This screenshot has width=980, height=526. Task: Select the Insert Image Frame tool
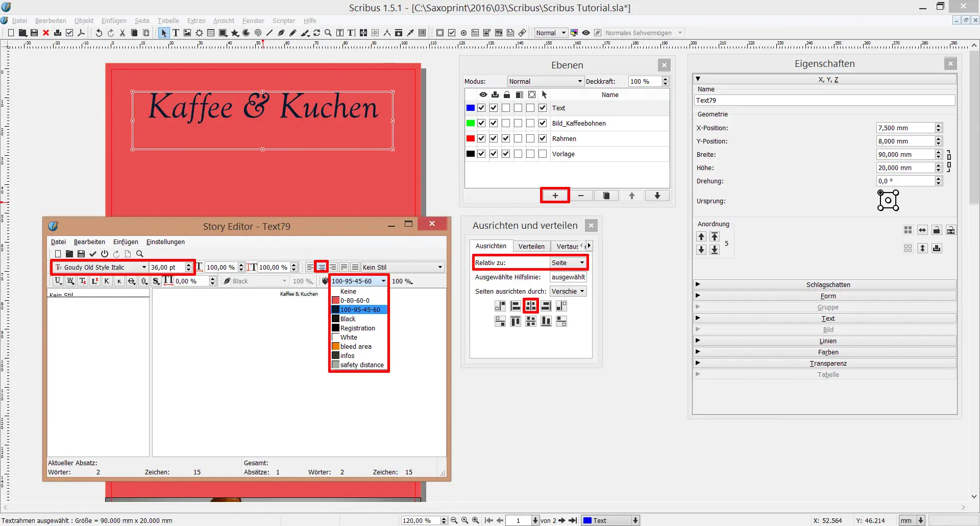click(187, 33)
